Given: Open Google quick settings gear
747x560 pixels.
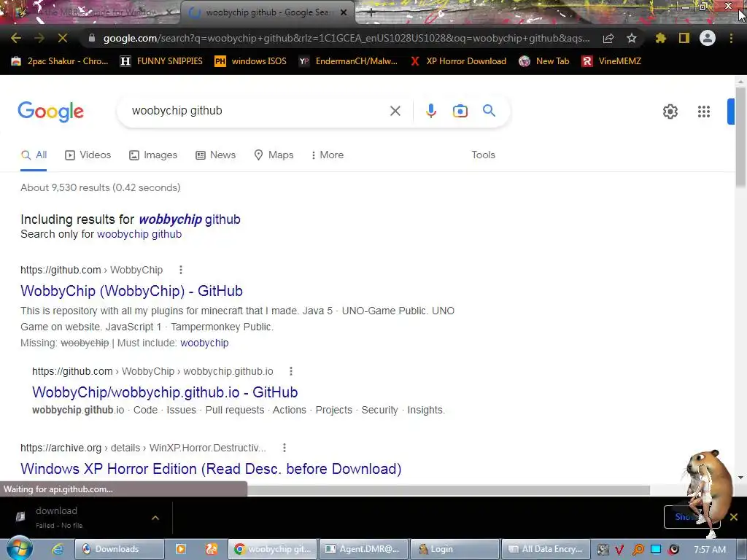Looking at the screenshot, I should [x=670, y=112].
